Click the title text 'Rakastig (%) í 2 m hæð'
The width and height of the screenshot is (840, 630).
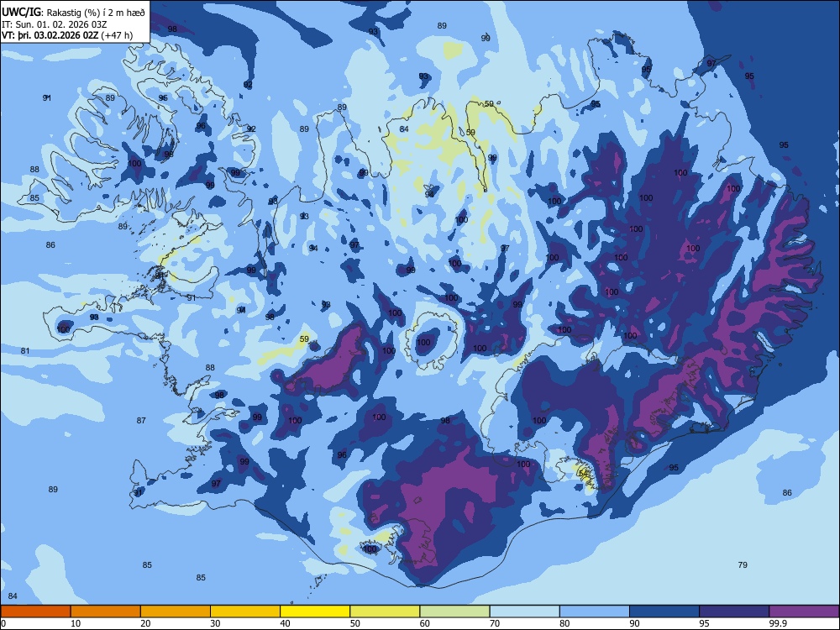point(96,13)
